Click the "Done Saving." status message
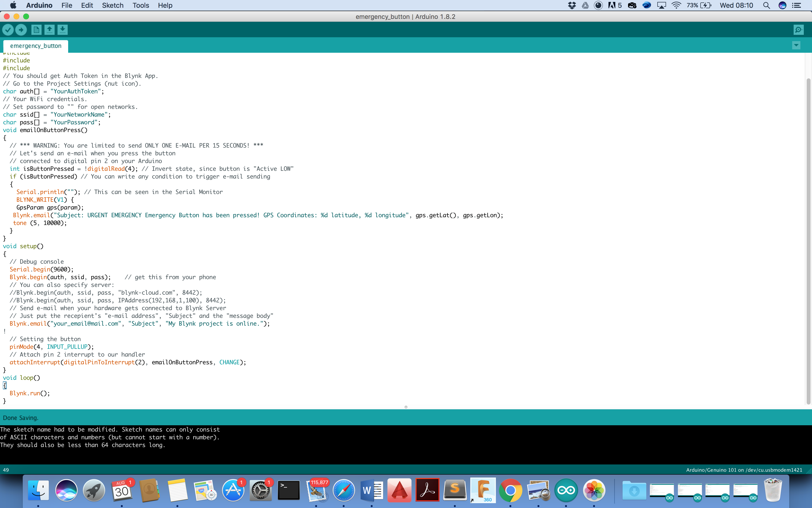Image resolution: width=812 pixels, height=508 pixels. coord(21,418)
